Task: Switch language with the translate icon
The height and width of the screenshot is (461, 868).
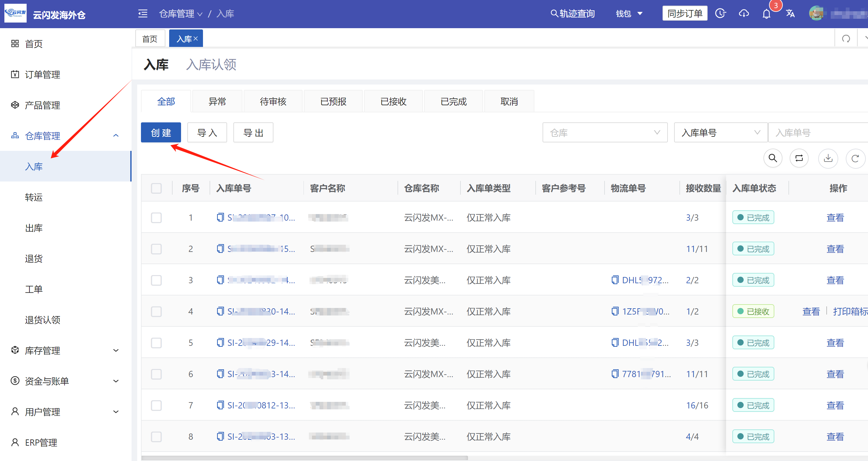Action: tap(790, 13)
